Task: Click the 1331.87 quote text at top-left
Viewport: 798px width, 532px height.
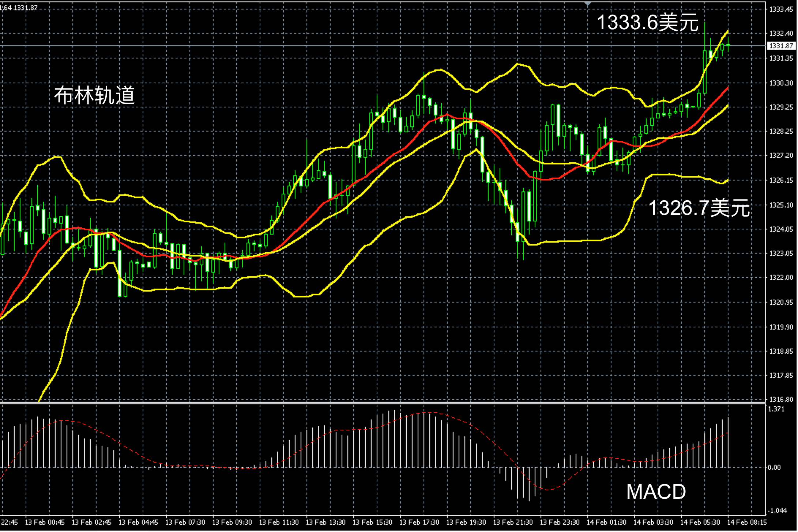Action: click(26, 8)
